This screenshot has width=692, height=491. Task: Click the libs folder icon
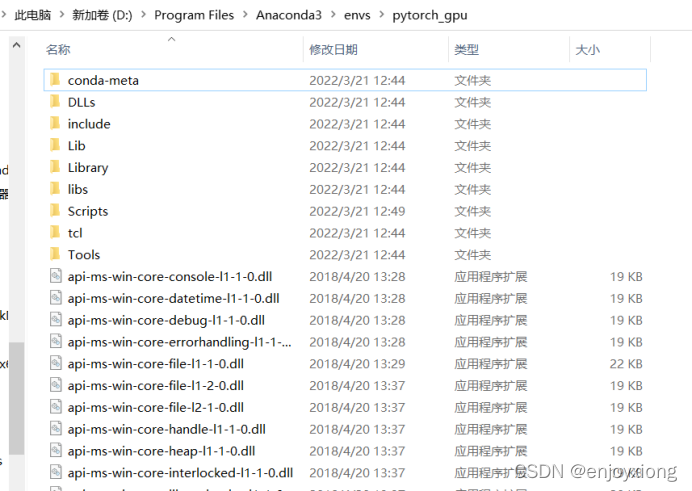(55, 189)
